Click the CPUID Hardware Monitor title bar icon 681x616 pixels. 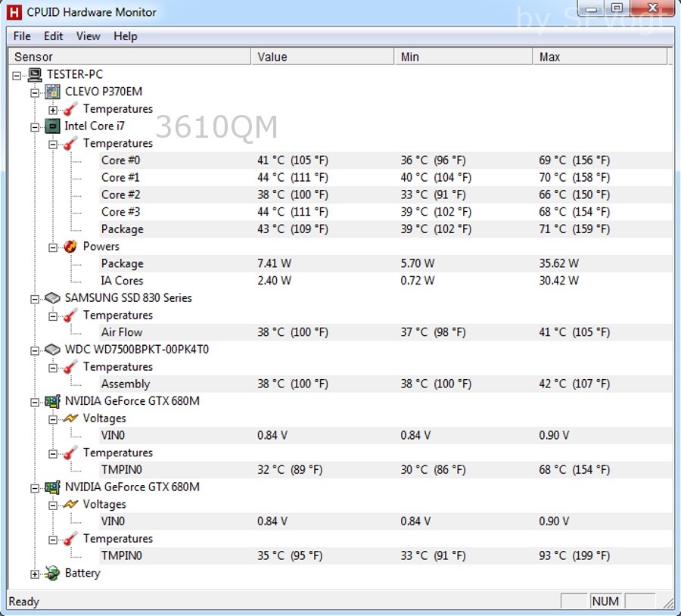tap(14, 12)
